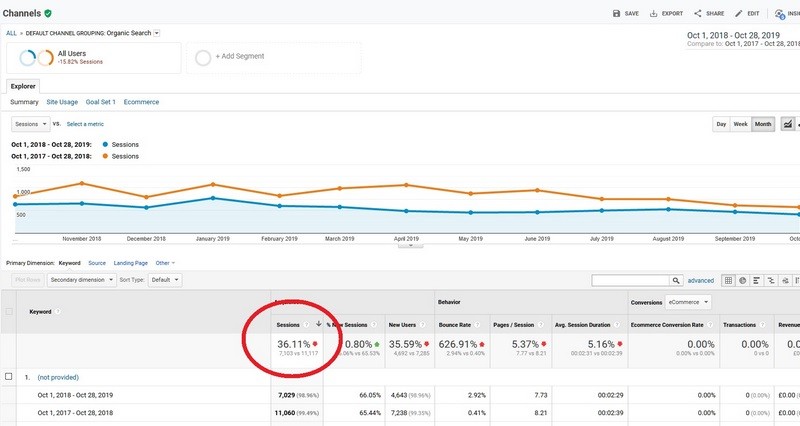Expand the Sort Type Default dropdown
This screenshot has height=426, width=800.
click(x=164, y=280)
